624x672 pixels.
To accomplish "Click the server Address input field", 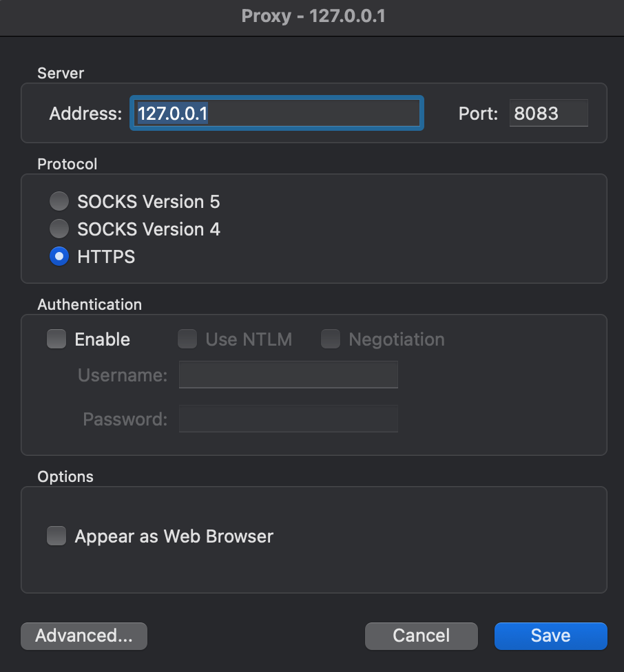I will (277, 114).
